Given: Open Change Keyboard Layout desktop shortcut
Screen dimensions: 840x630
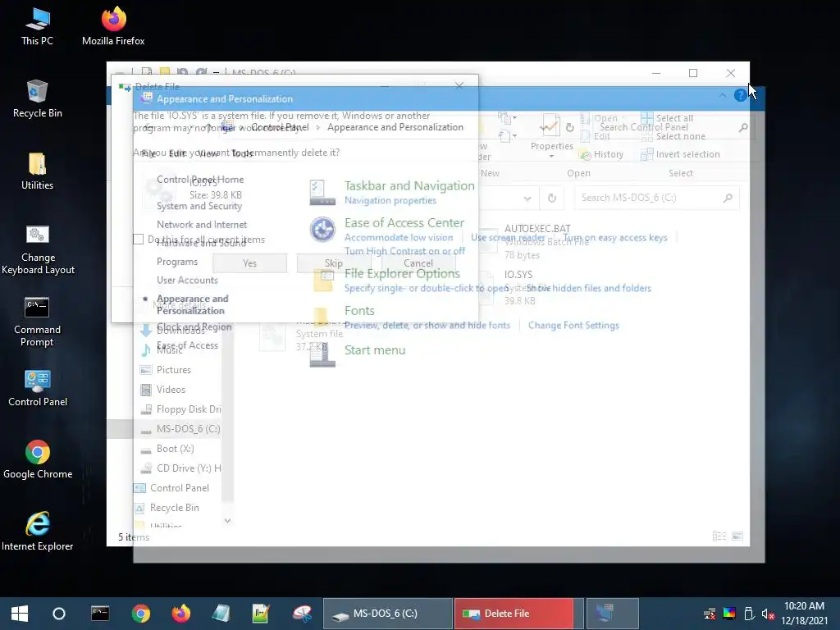Looking at the screenshot, I should coord(38,250).
